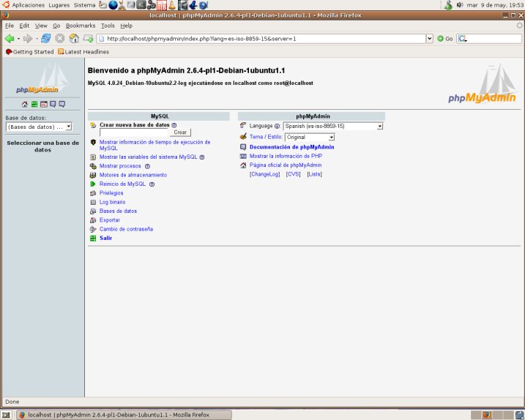Screen dimensions: 525x420
Task: Open the Back button history arrow
Action: tap(18, 39)
